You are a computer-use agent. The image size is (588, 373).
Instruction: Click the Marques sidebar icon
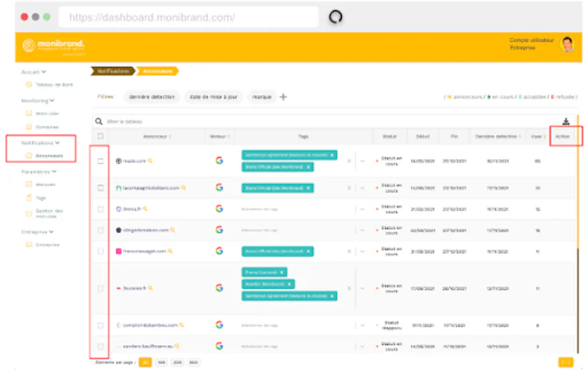29,184
